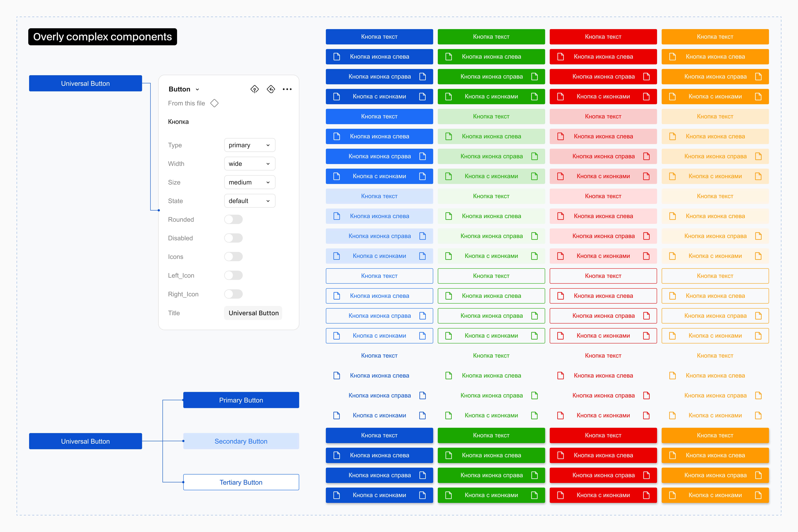
Task: Click the From this file text
Action: pyautogui.click(x=187, y=103)
